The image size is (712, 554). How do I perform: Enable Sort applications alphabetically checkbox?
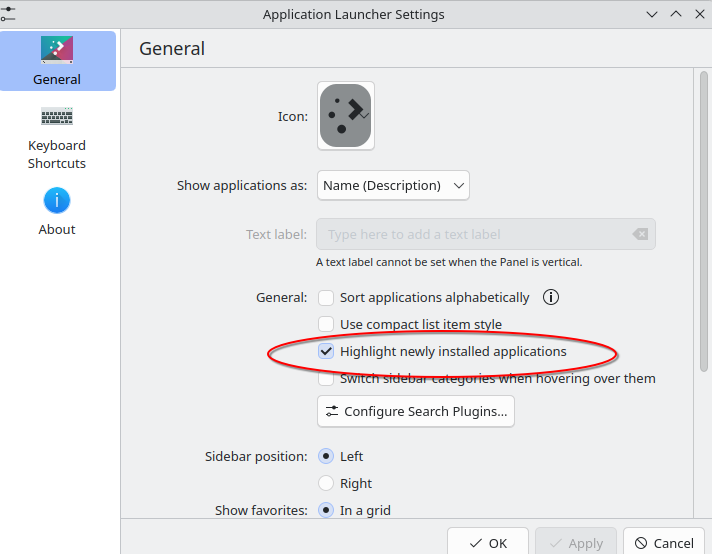coord(326,297)
